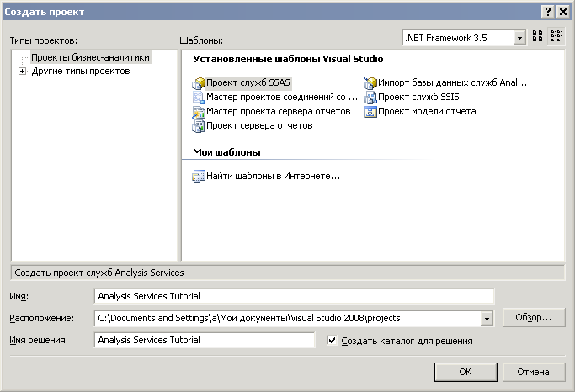575x392 pixels.
Task: Select the SSIS services project icon
Action: click(370, 98)
